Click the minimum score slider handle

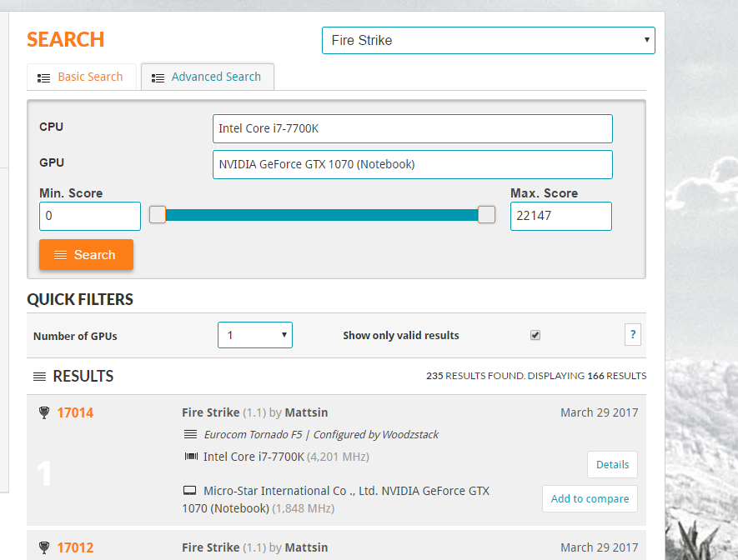[x=158, y=215]
